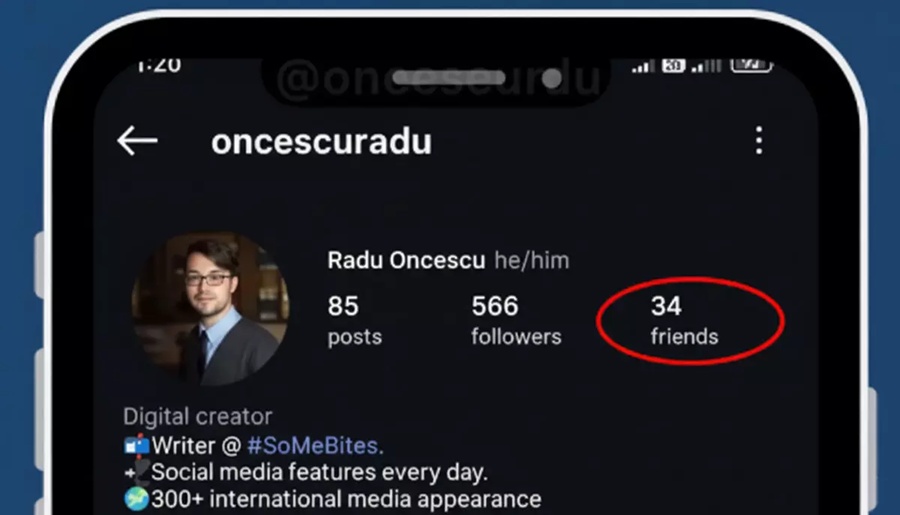
Task: Open the #SoMeBites hashtag link
Action: pos(315,446)
